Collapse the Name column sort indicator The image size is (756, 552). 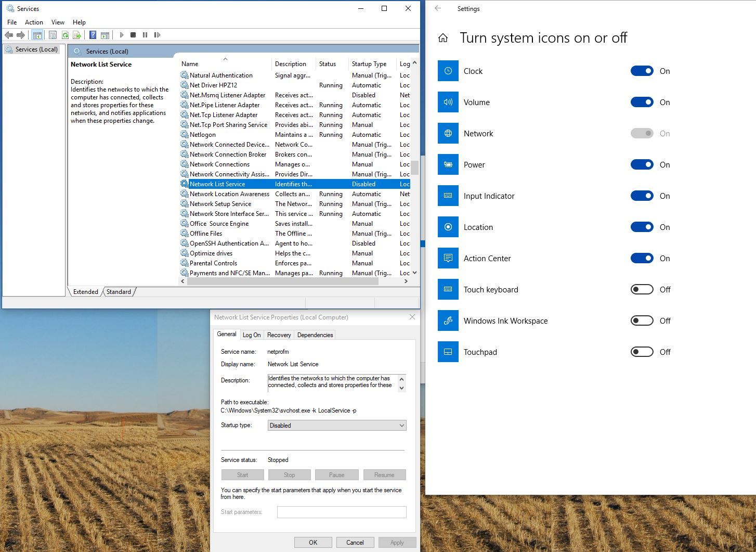coord(226,58)
